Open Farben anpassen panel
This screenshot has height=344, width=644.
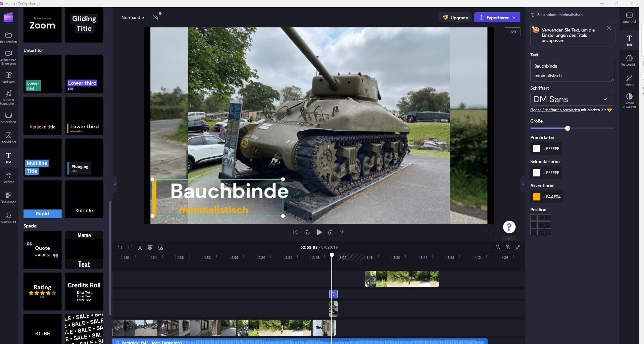pos(629,100)
